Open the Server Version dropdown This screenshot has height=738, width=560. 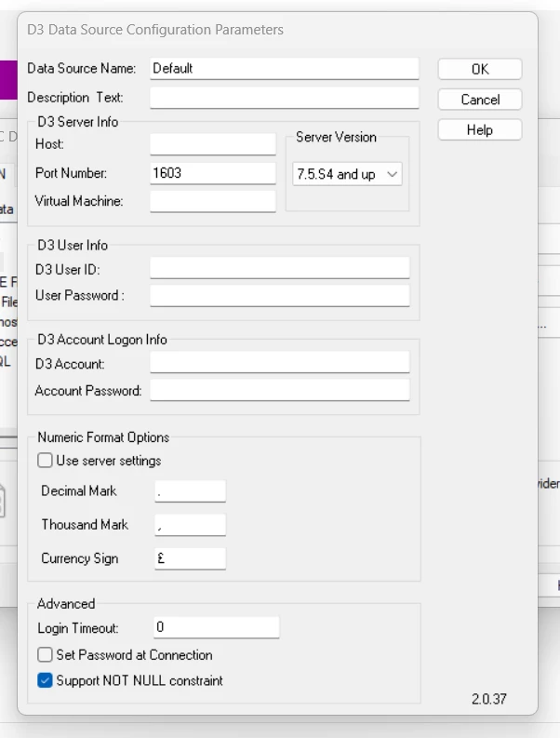pos(347,174)
